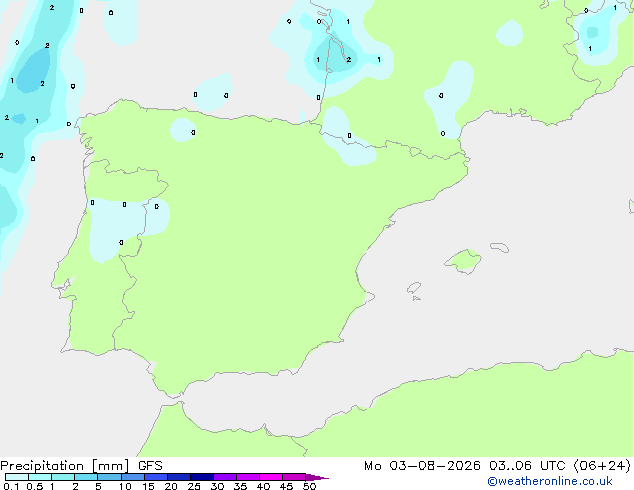Screen dimensions: 634x490
Task: Click the above-50 mm legend arrow
Action: click(316, 477)
